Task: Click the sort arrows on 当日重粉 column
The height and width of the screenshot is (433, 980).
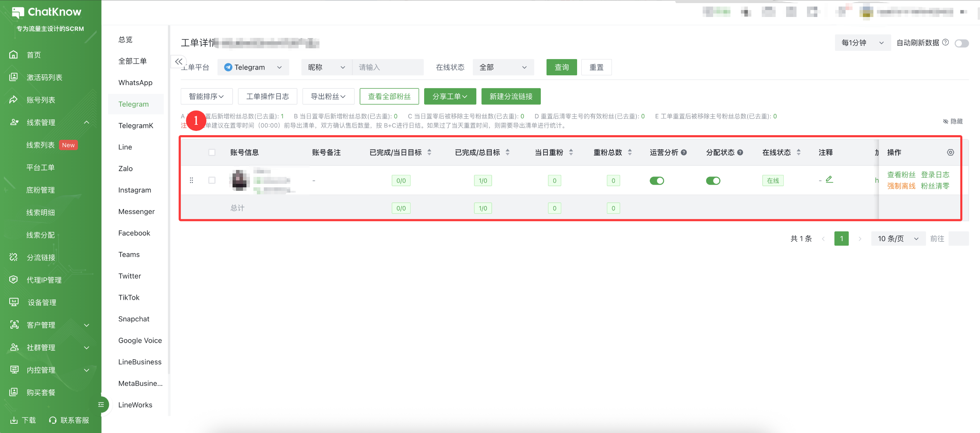Action: pos(571,152)
